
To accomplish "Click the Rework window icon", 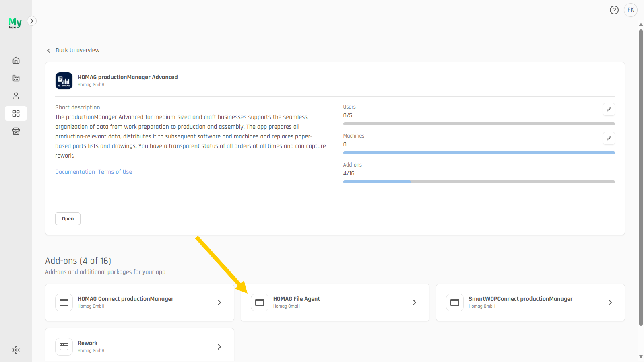I will (x=64, y=347).
